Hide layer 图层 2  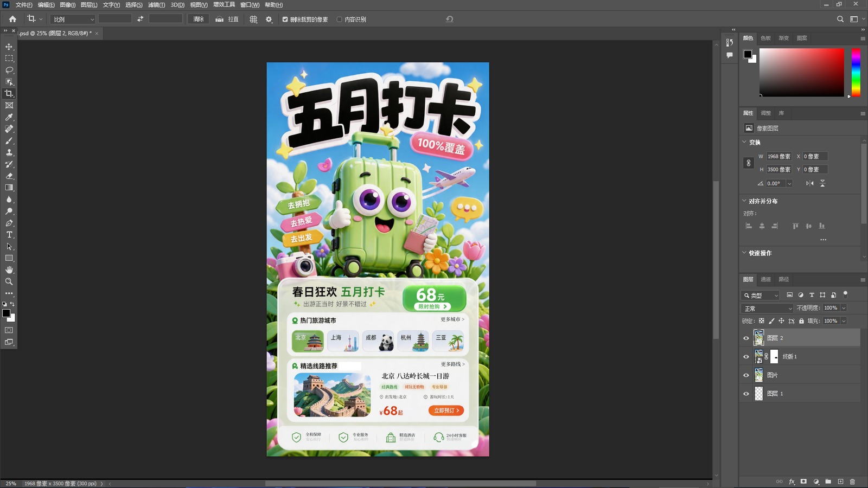point(746,338)
